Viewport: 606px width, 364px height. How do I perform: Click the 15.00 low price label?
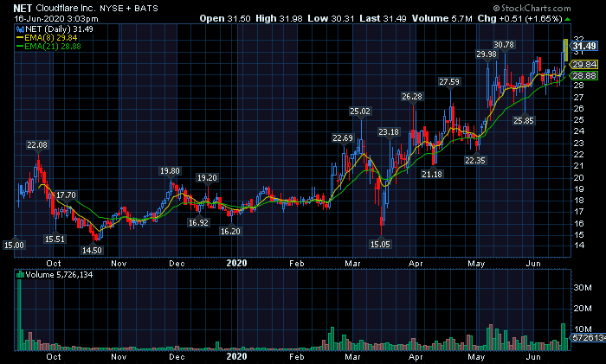point(14,245)
